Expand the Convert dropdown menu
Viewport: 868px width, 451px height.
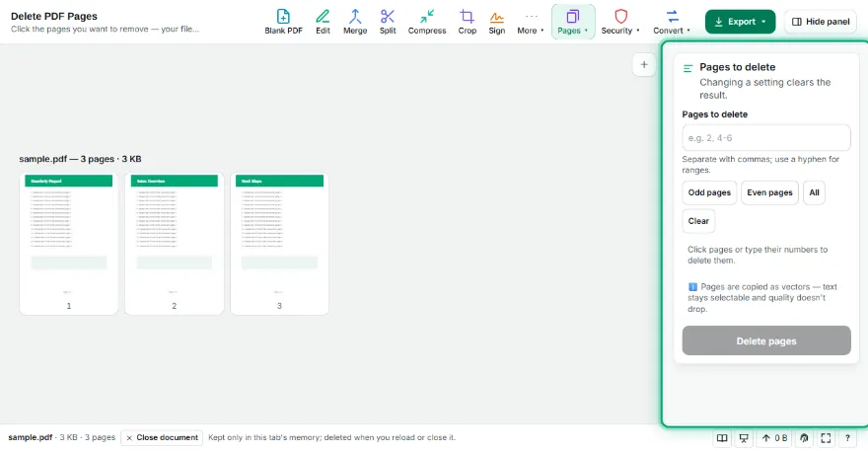coord(672,22)
